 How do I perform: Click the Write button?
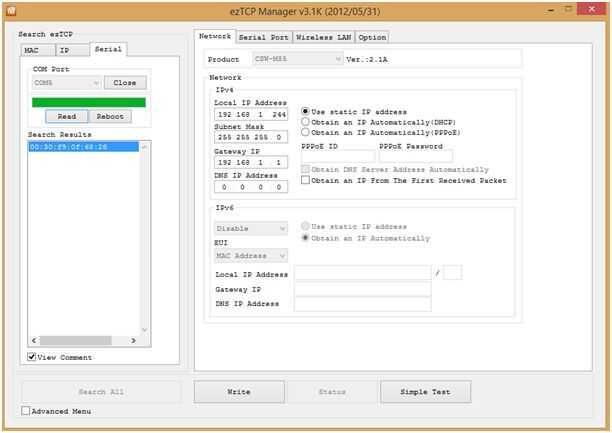[x=239, y=392]
